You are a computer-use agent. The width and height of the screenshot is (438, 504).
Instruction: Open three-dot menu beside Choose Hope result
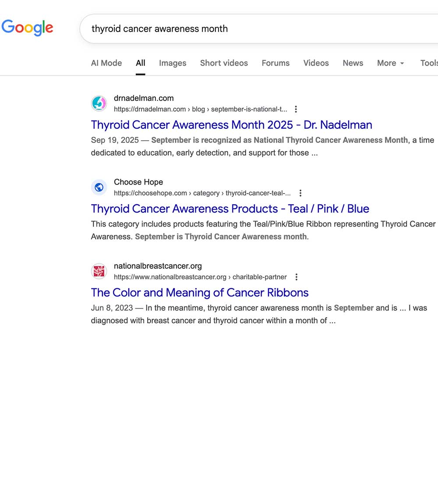click(300, 193)
